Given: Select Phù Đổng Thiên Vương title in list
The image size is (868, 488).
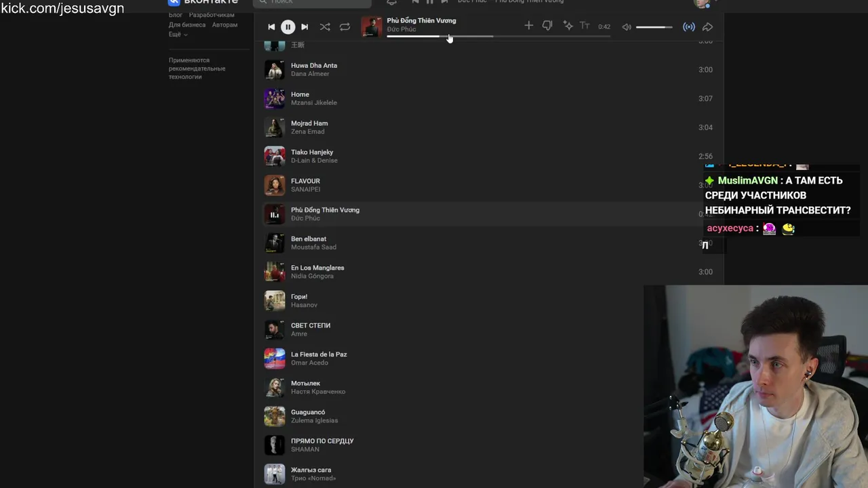Looking at the screenshot, I should point(325,210).
